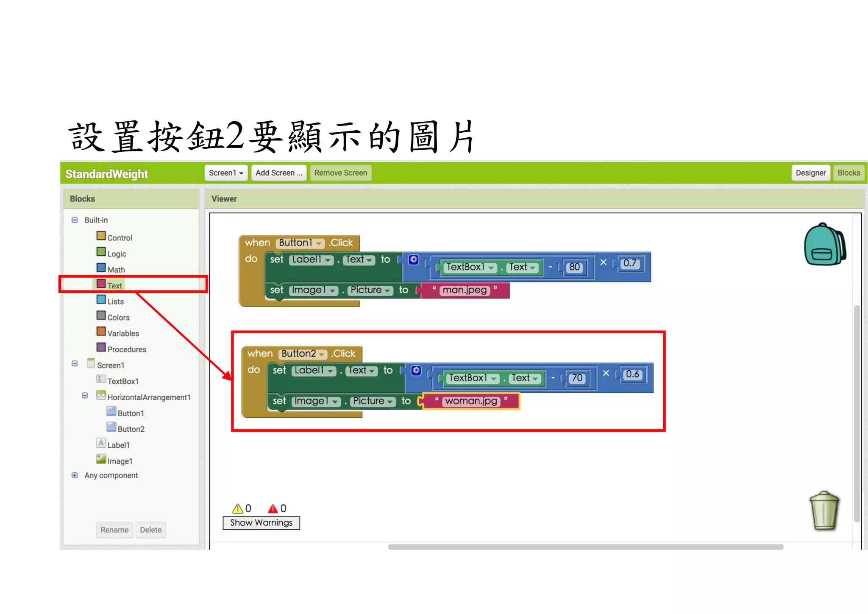Click the yellow warning triangle icon

coord(237,508)
